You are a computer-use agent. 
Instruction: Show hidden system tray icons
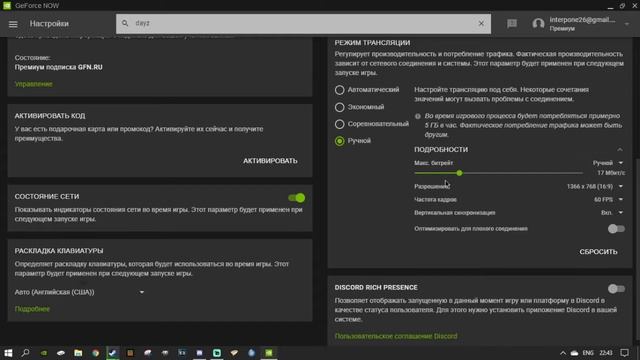pyautogui.click(x=563, y=353)
